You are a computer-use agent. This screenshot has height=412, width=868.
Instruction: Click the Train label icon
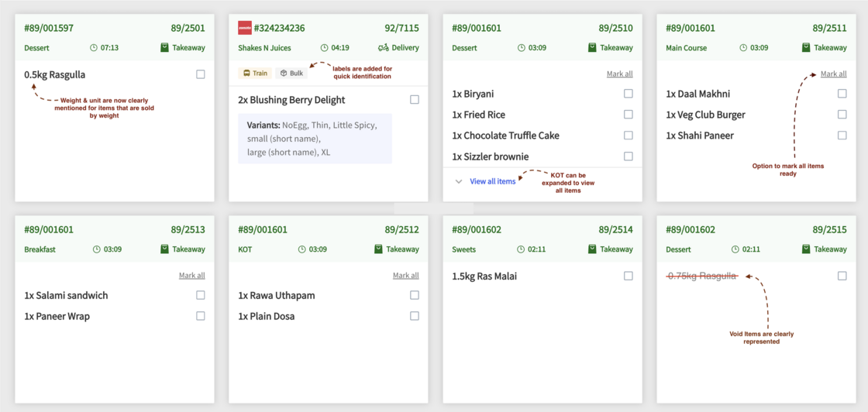click(246, 74)
